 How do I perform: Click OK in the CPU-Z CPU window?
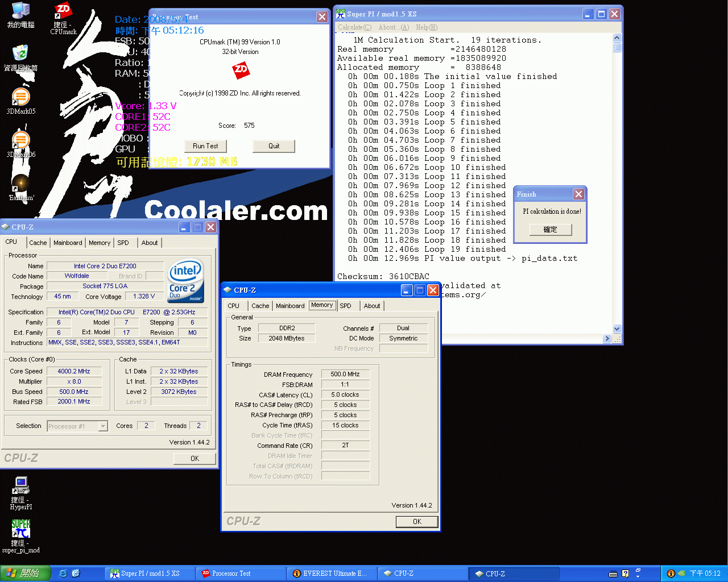tap(195, 458)
